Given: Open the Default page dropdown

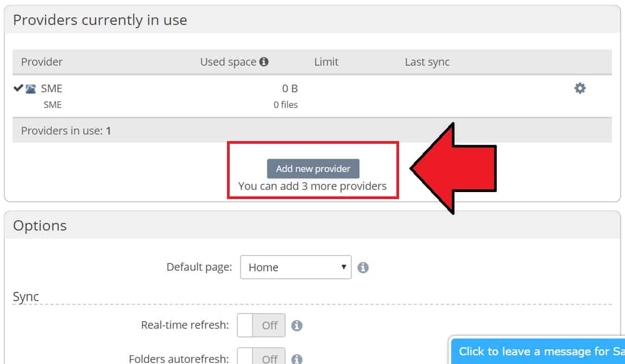Looking at the screenshot, I should pos(296,267).
